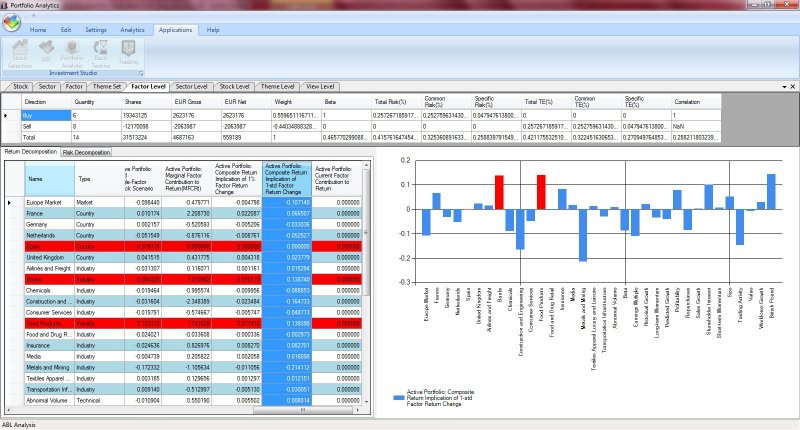Select the Insurance row

tap(184, 346)
